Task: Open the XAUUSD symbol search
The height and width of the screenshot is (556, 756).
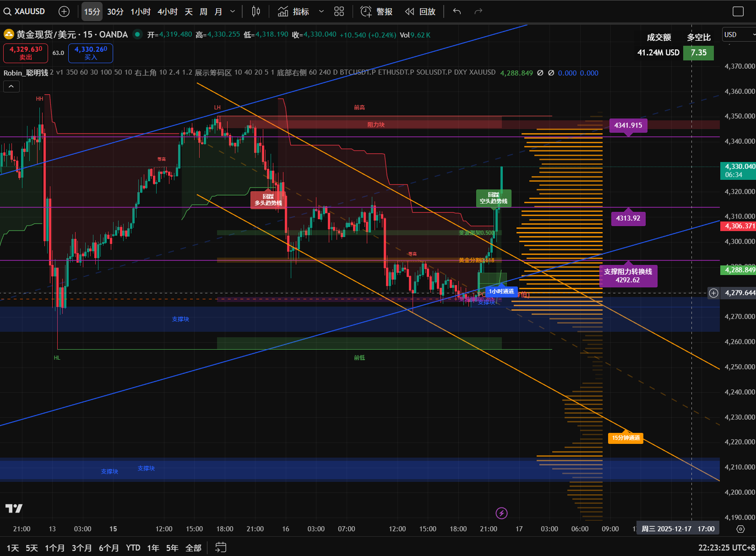Action: tap(25, 11)
